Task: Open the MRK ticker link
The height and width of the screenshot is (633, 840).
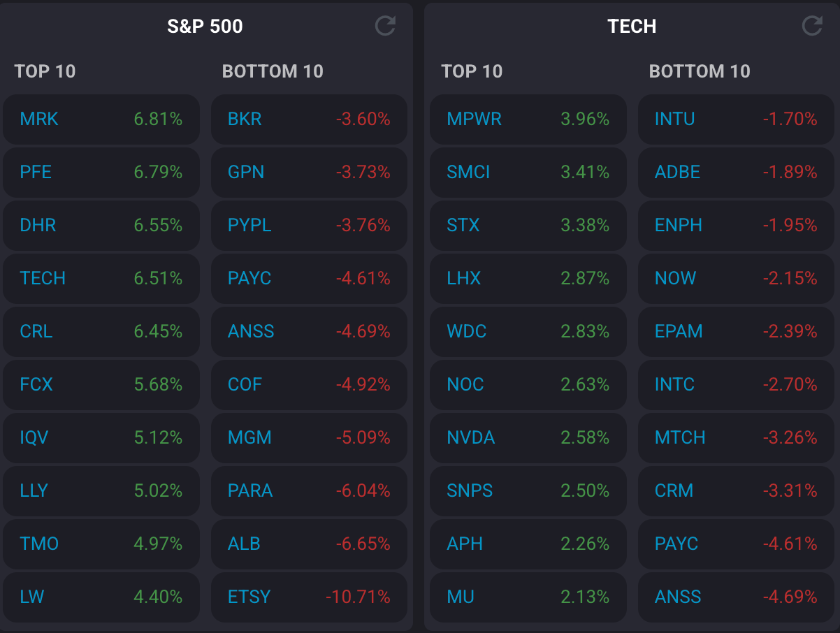Action: click(39, 119)
